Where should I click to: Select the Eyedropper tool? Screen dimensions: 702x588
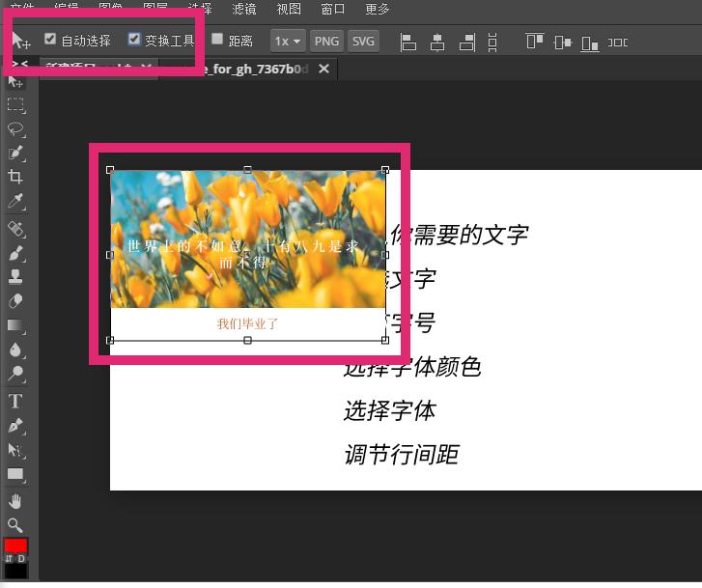tap(16, 201)
